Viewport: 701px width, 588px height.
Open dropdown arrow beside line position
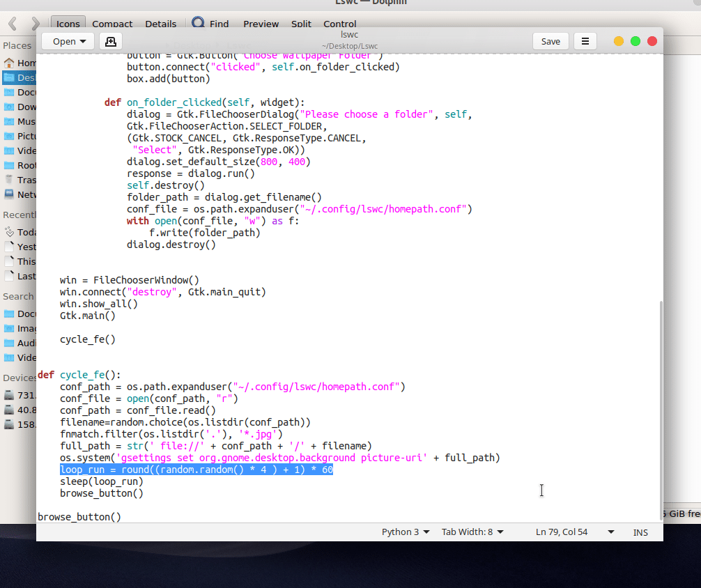point(610,532)
